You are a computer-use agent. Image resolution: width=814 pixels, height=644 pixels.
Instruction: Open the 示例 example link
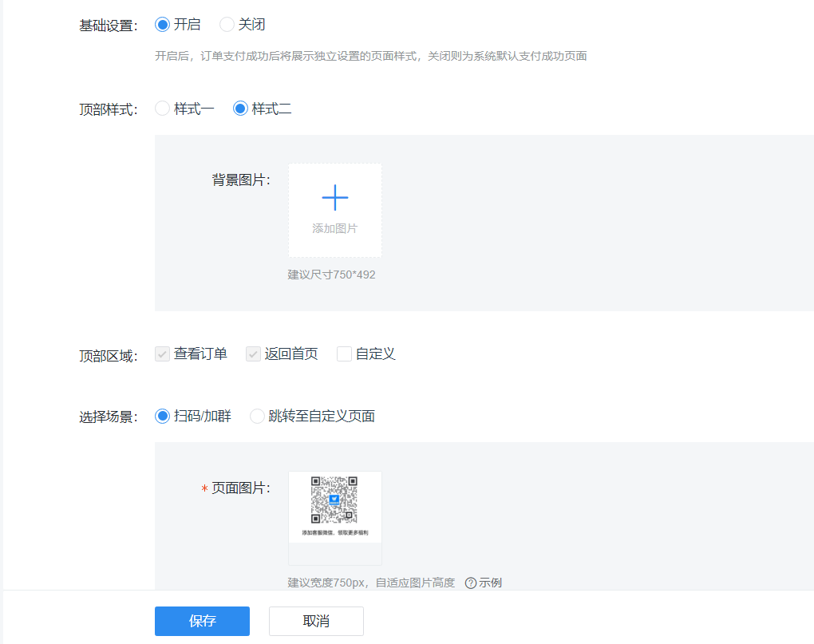tap(490, 583)
